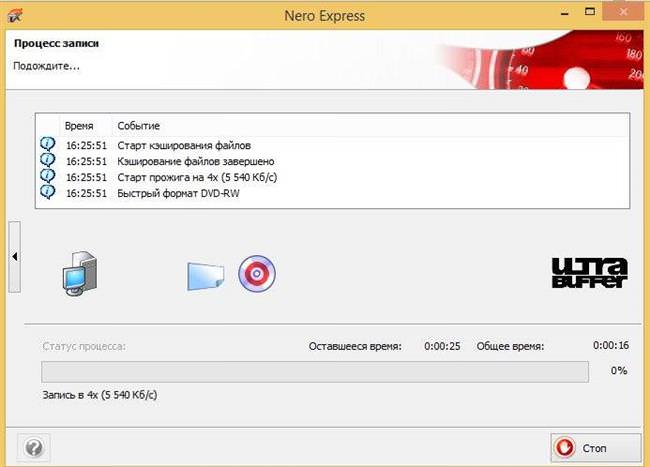
Task: Expand the side panel with left arrow
Action: coord(15,257)
